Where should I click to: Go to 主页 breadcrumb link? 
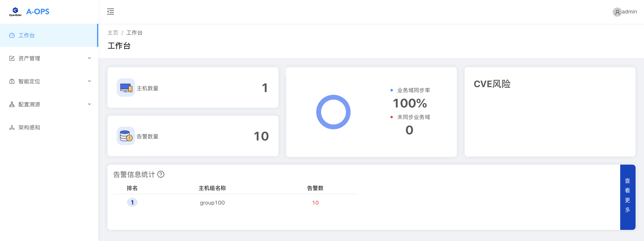click(113, 33)
